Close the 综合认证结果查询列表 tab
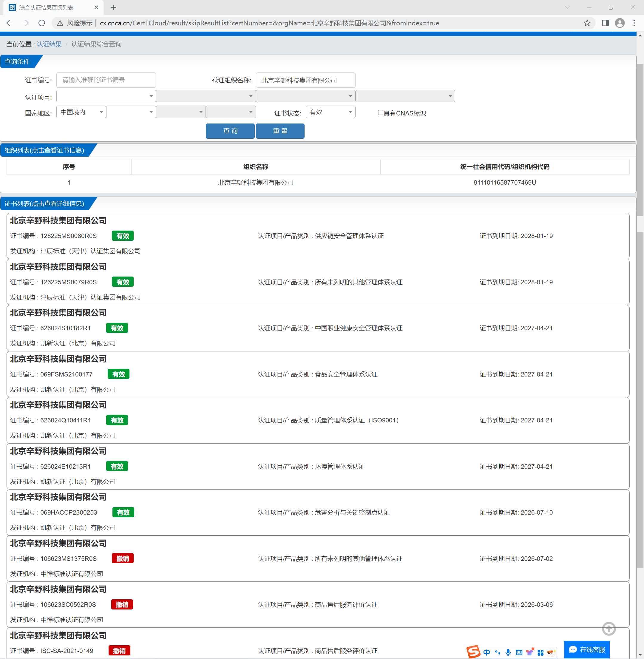This screenshot has height=659, width=644. point(96,7)
